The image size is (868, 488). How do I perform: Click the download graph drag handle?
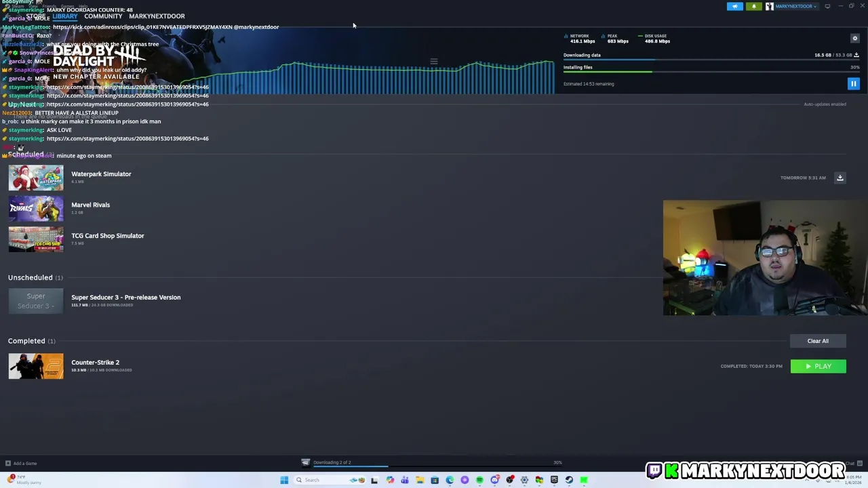pyautogui.click(x=434, y=62)
